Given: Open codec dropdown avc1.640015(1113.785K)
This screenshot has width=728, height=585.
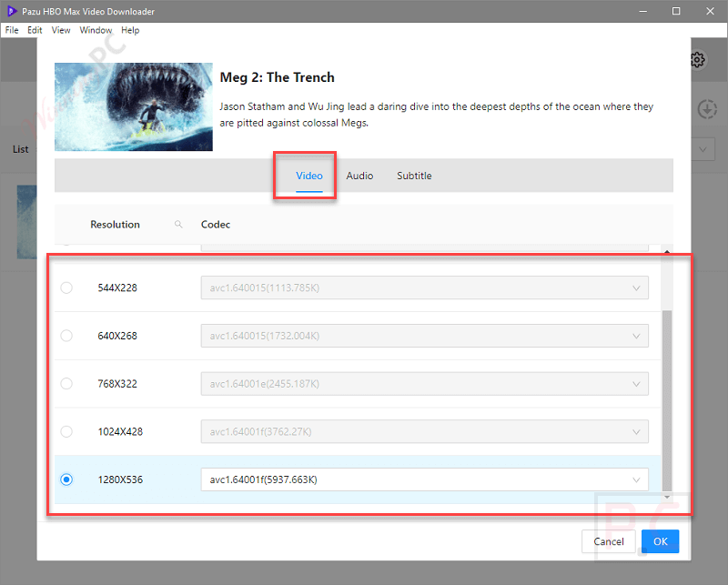Looking at the screenshot, I should [x=424, y=287].
